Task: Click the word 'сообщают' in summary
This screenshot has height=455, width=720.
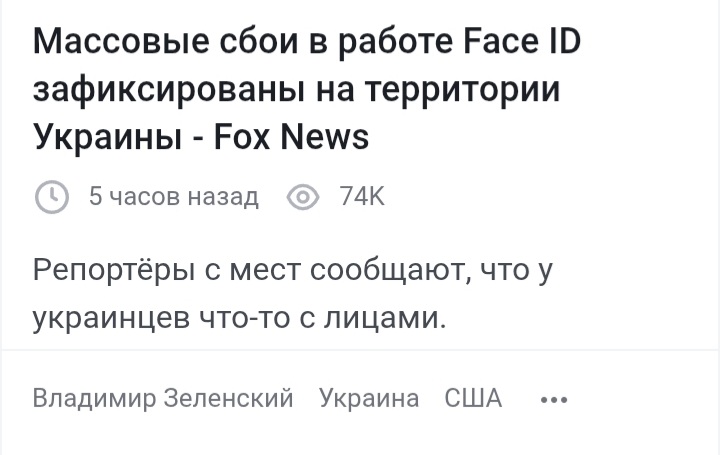Action: point(391,271)
